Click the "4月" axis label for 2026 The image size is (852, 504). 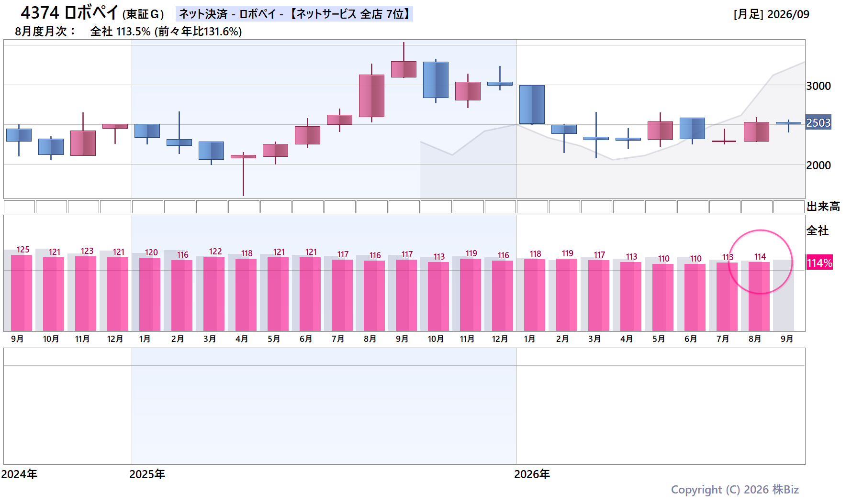(627, 339)
